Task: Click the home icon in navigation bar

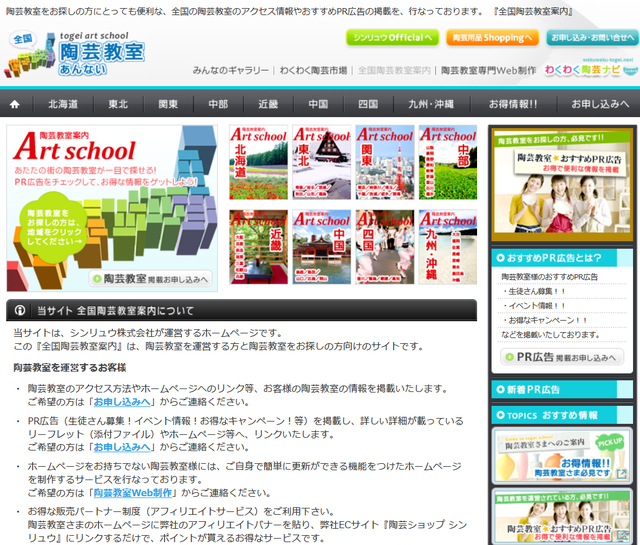Action: pos(14,104)
